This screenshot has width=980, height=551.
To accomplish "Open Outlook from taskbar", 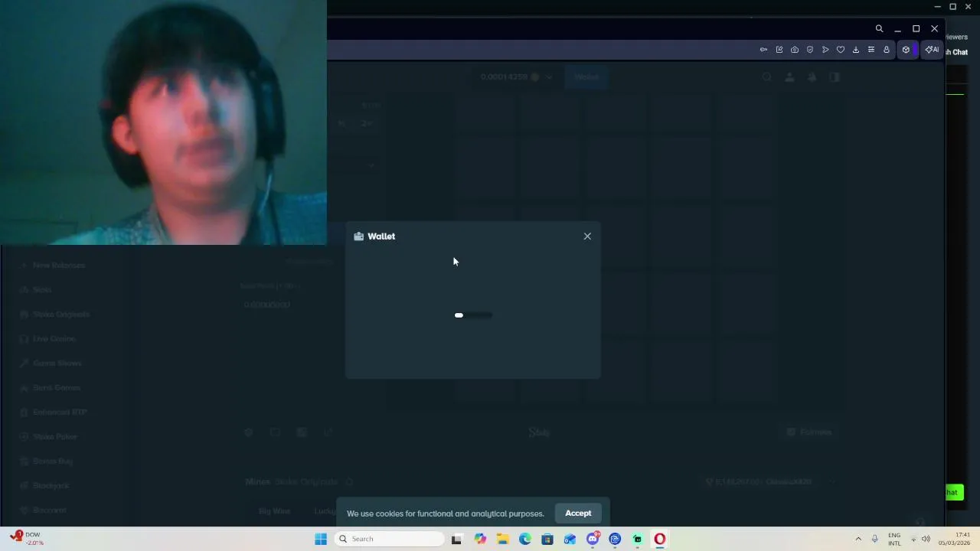I will [570, 539].
